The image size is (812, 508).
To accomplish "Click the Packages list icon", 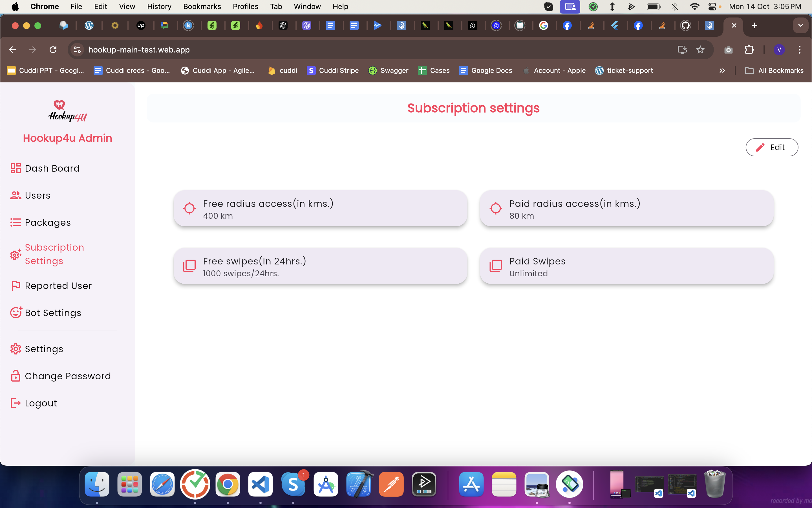I will (x=16, y=222).
